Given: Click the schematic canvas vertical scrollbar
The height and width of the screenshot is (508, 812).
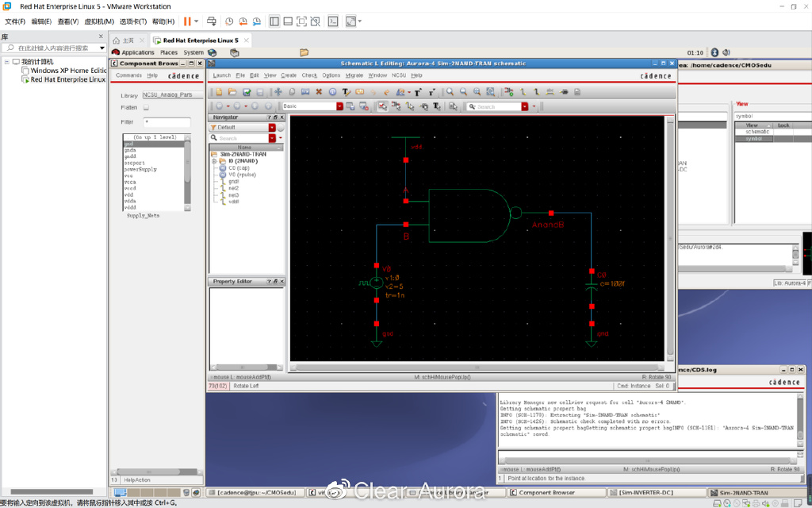Looking at the screenshot, I should 670,238.
